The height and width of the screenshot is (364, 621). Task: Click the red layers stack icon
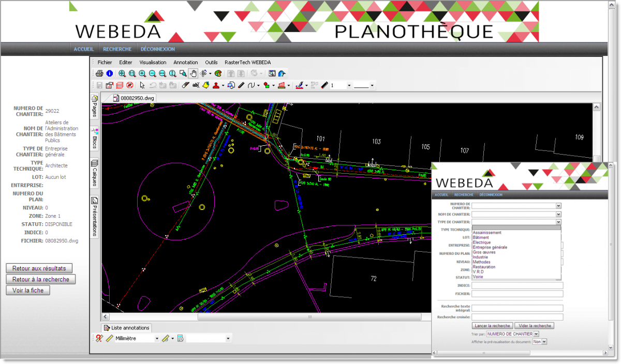(x=120, y=85)
